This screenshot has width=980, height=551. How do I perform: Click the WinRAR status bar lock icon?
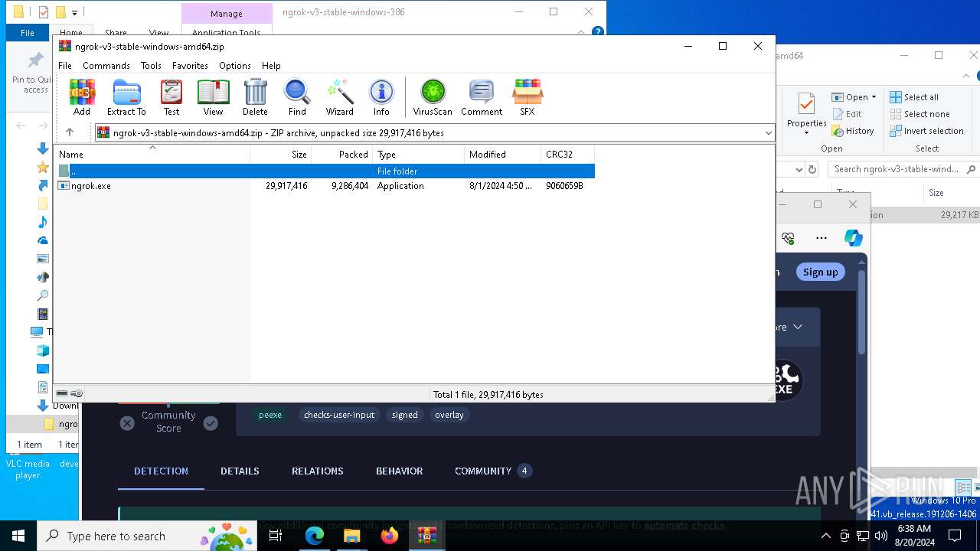click(x=77, y=394)
